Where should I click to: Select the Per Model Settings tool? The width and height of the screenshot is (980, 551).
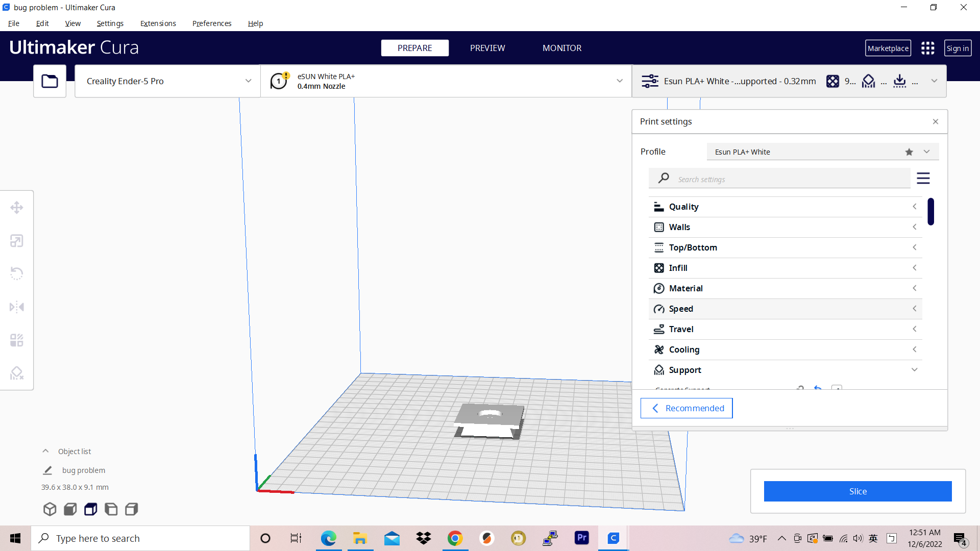pyautogui.click(x=17, y=340)
